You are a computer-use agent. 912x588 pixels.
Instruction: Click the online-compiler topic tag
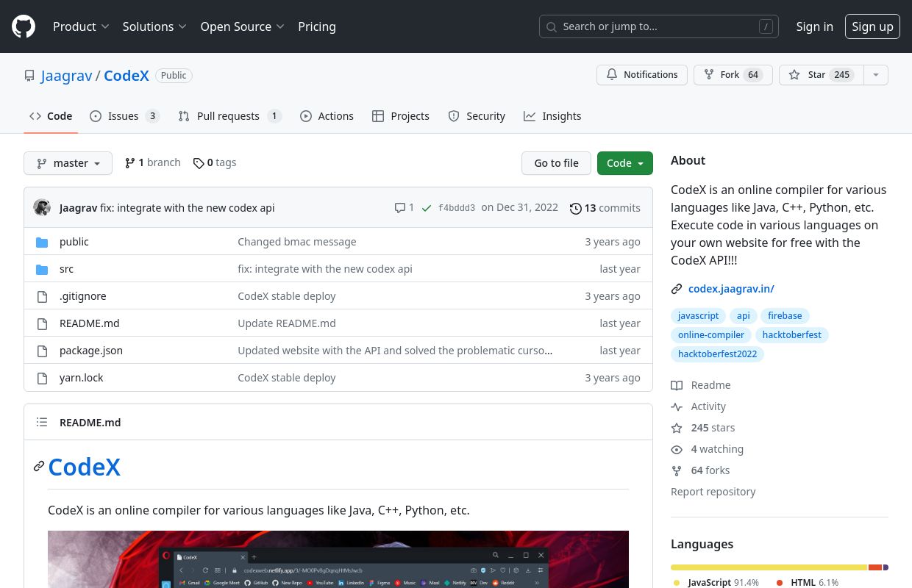[711, 334]
